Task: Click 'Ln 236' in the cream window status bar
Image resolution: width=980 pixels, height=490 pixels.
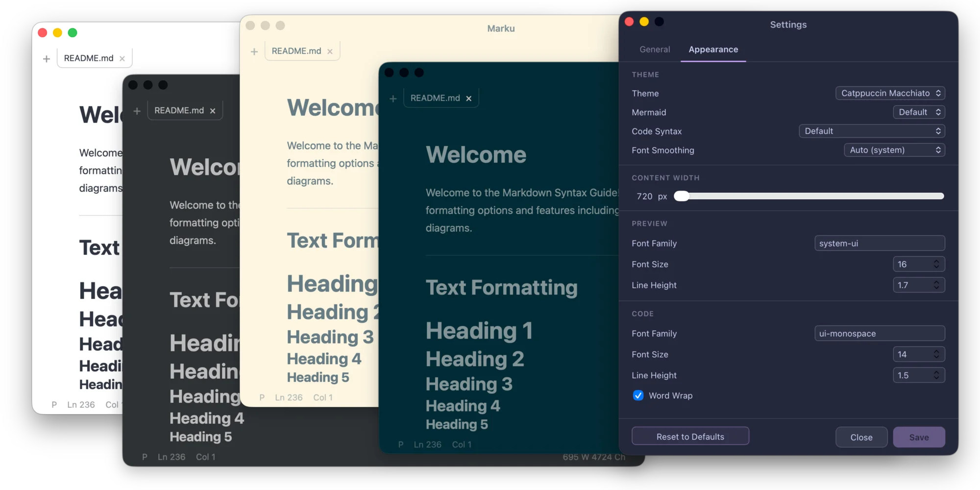Action: coord(289,397)
